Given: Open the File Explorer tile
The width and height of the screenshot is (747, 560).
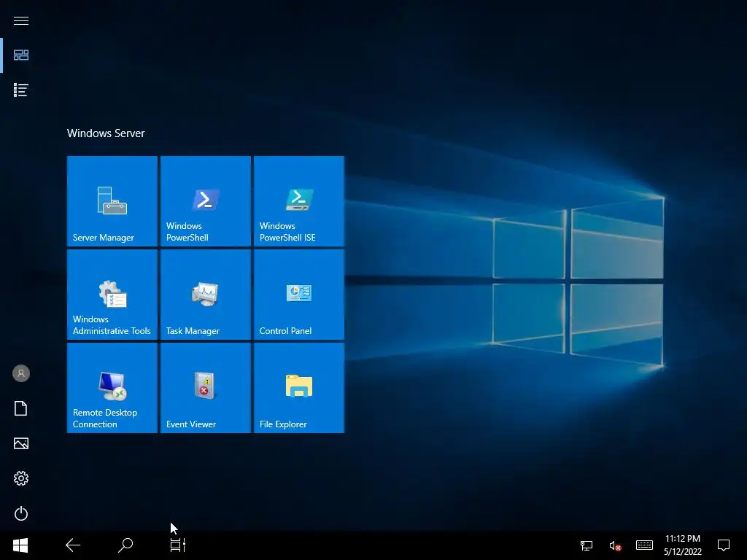Looking at the screenshot, I should [298, 388].
